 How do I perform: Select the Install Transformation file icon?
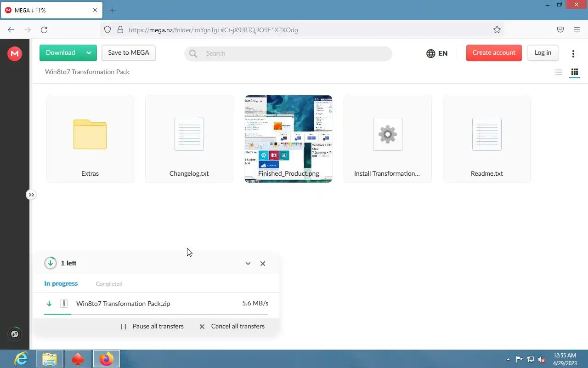pyautogui.click(x=388, y=134)
